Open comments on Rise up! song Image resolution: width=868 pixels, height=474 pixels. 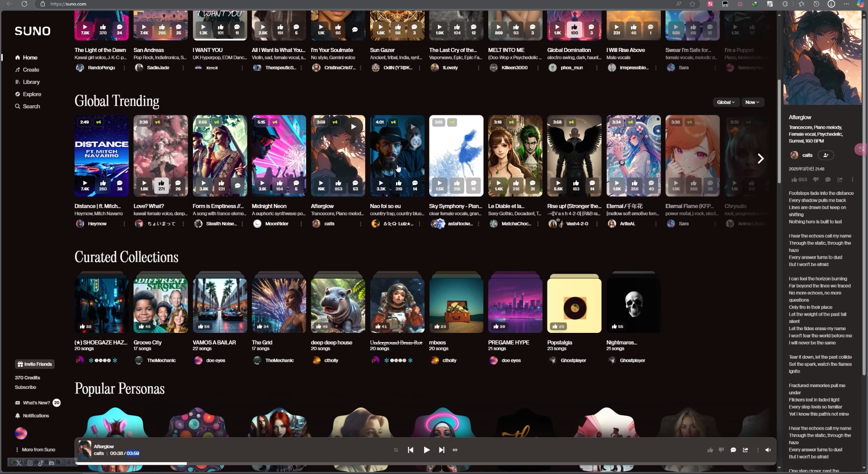(592, 185)
